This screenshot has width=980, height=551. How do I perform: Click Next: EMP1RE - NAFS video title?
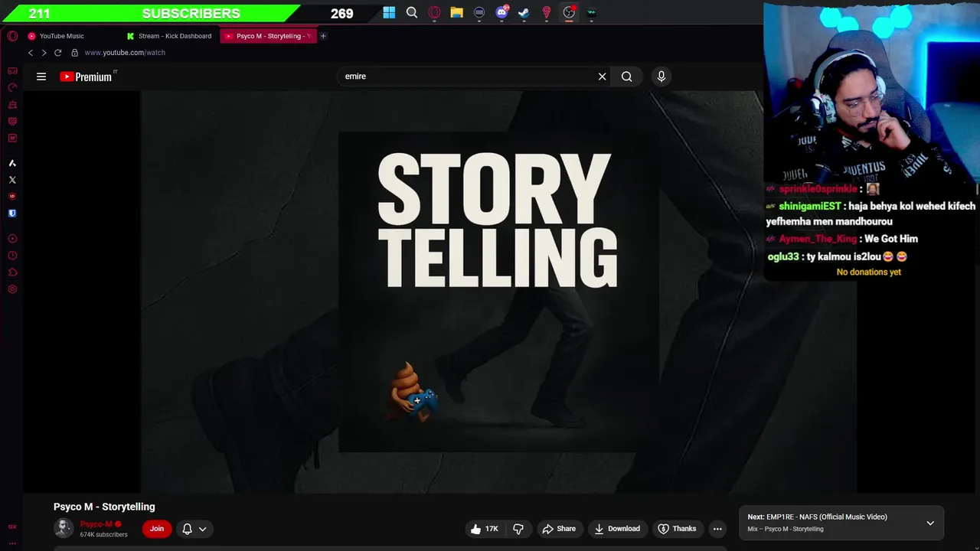click(x=817, y=517)
